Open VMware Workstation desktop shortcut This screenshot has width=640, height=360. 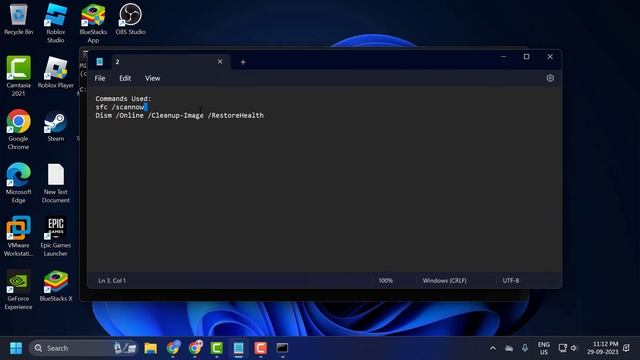[18, 237]
